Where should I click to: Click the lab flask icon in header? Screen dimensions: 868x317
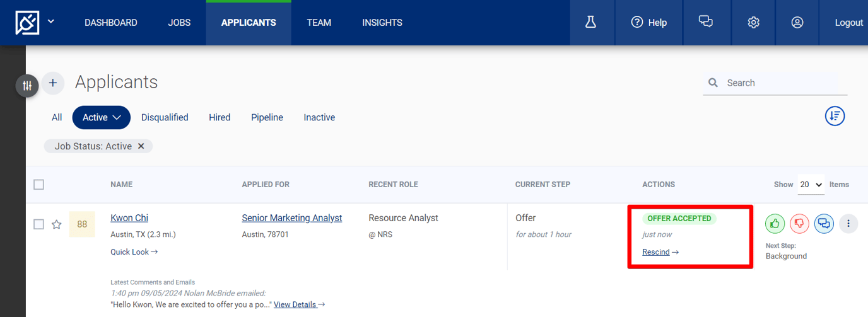click(x=590, y=23)
